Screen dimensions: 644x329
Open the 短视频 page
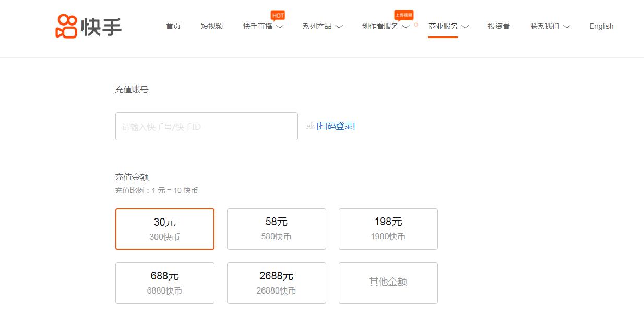point(211,27)
